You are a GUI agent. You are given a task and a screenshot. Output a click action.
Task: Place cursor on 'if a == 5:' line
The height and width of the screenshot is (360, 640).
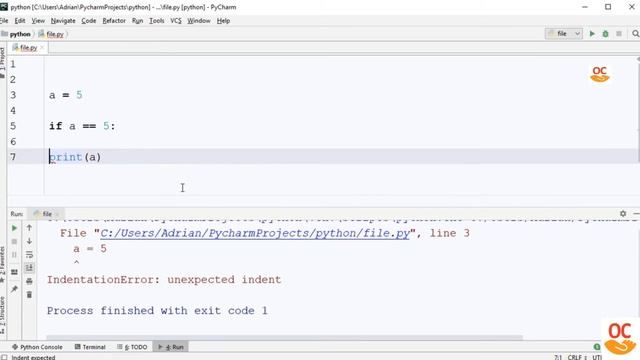coord(82,126)
